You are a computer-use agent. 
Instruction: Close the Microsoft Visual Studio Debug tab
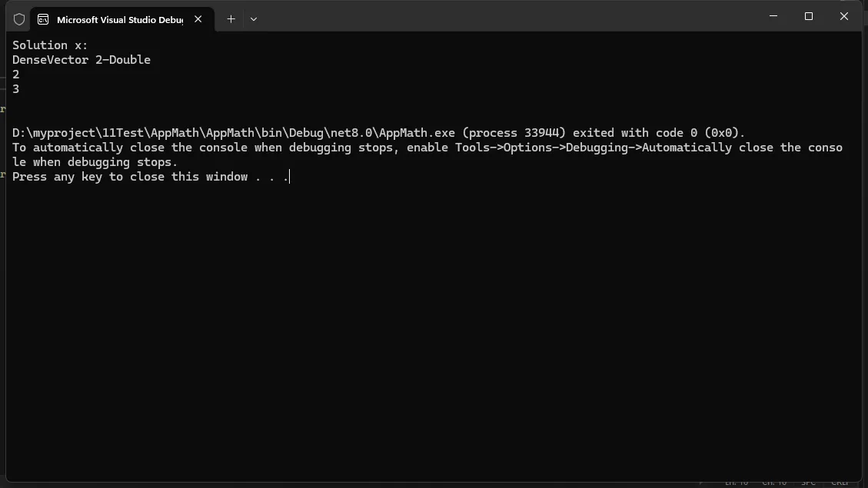(198, 19)
